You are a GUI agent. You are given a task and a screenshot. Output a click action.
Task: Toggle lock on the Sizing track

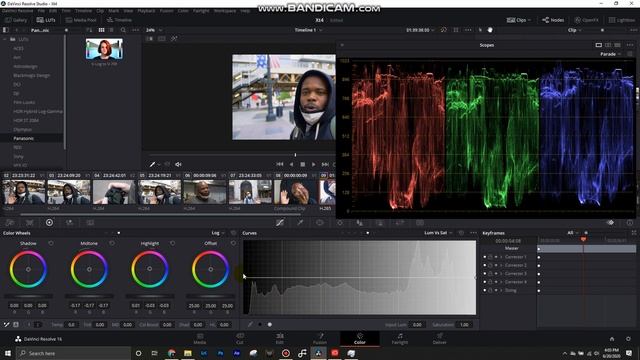pyautogui.click(x=490, y=290)
